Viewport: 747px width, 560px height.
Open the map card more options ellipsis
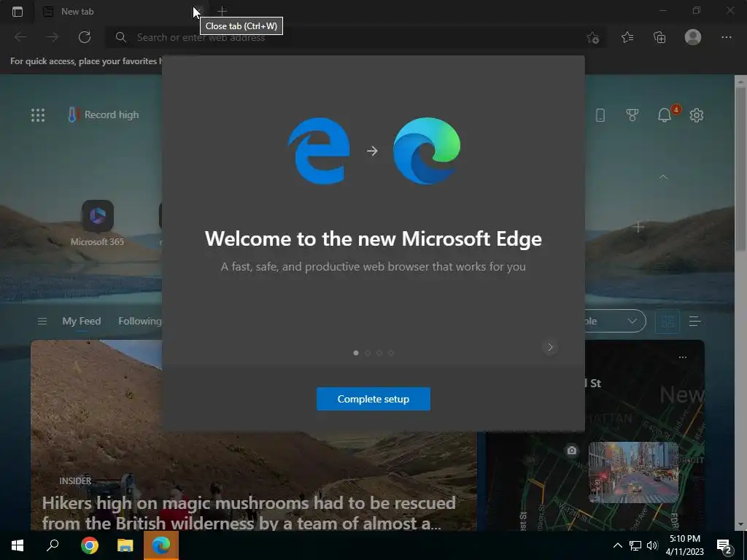[x=683, y=357]
